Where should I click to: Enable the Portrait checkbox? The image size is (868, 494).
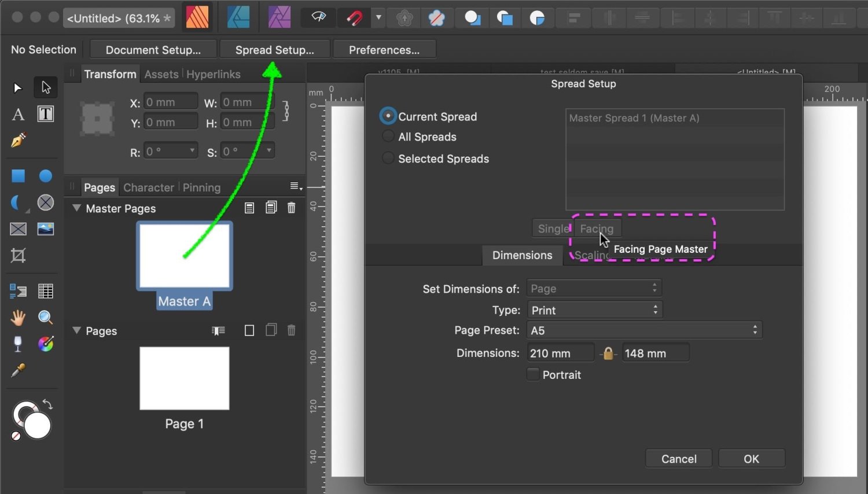pos(533,374)
